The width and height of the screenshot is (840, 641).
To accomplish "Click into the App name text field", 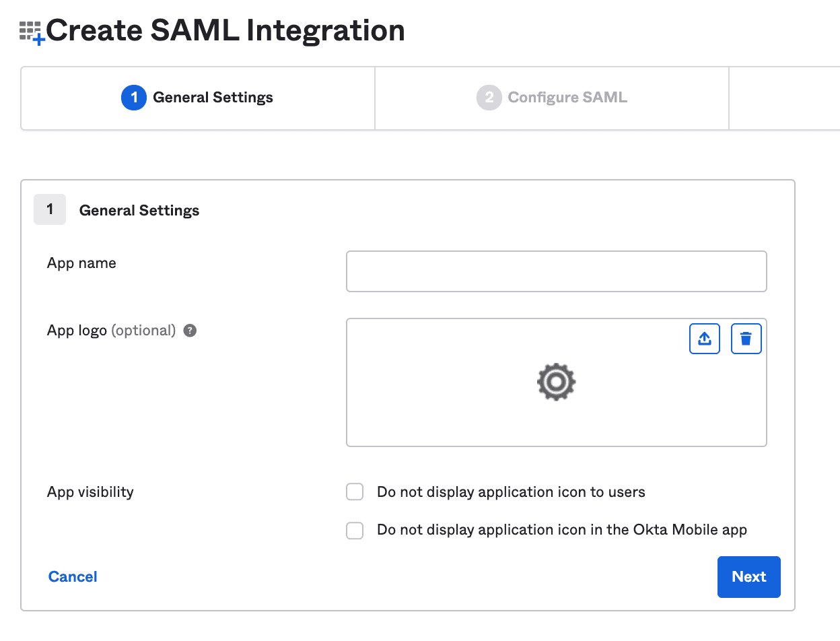I will click(556, 271).
